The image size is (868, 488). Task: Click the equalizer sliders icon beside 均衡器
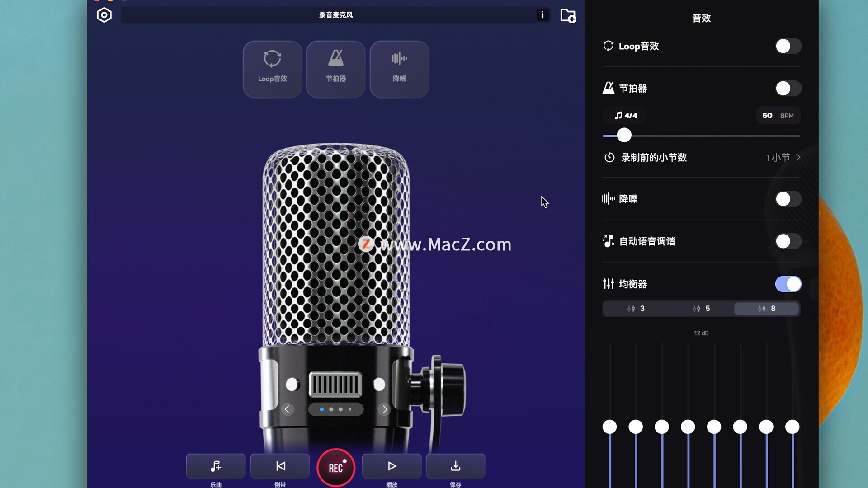tap(609, 284)
